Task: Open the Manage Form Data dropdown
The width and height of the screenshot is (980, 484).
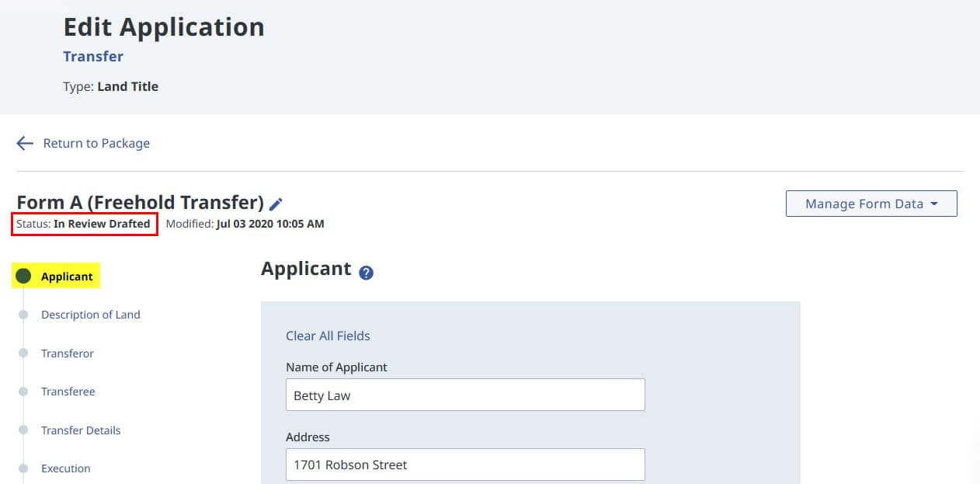Action: tap(864, 204)
